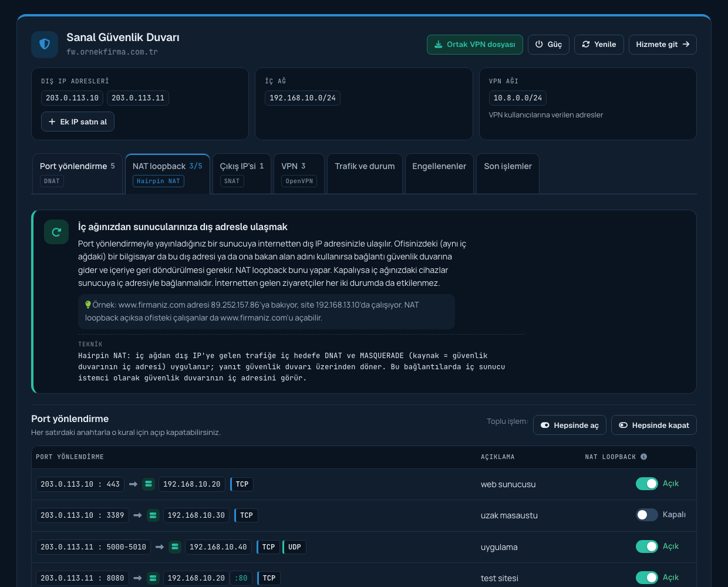Click the 203.0.113.10 : 443 address

pos(80,484)
